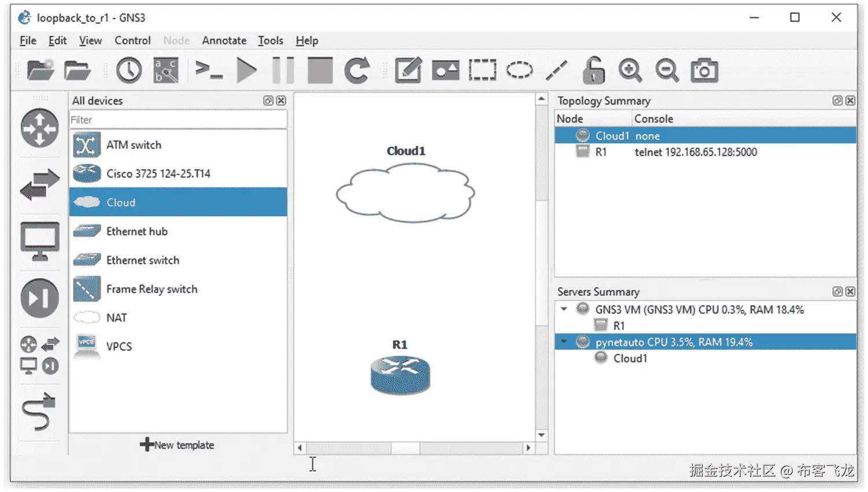This screenshot has height=492, width=868.
Task: Collapse the GNS3 VM server entry
Action: 564,309
